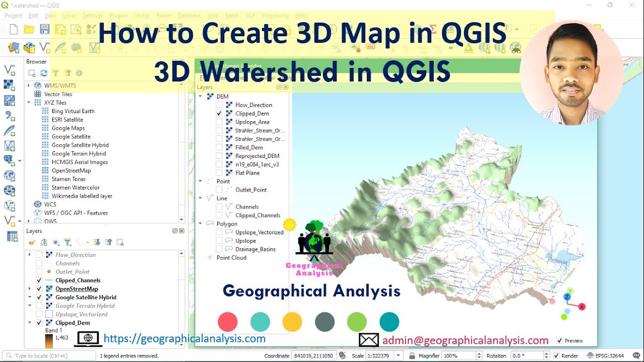Screen dimensions: 644x362
Task: Select Bing Virtual Earth tile entry
Action: (73, 111)
